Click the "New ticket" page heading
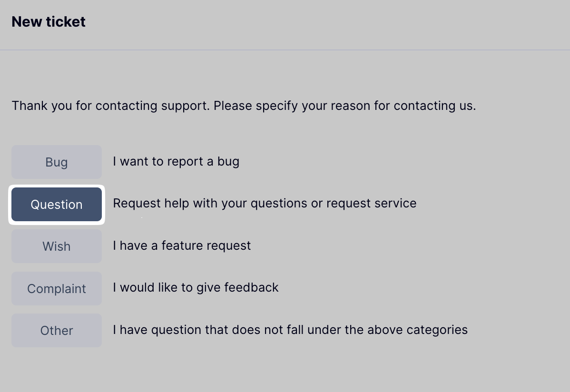Screen dimensions: 570x392 49,22
